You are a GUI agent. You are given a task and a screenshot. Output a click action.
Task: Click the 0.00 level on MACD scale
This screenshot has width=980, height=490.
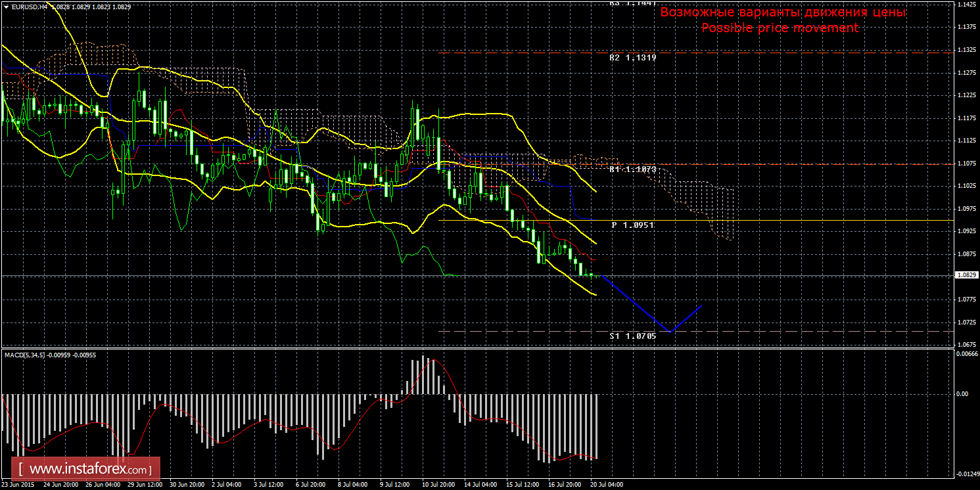click(x=960, y=394)
